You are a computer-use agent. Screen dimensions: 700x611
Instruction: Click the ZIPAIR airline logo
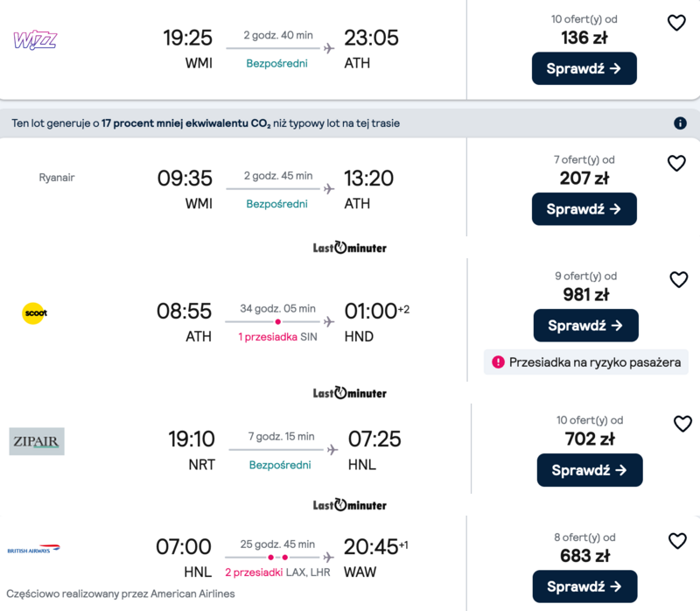(37, 441)
